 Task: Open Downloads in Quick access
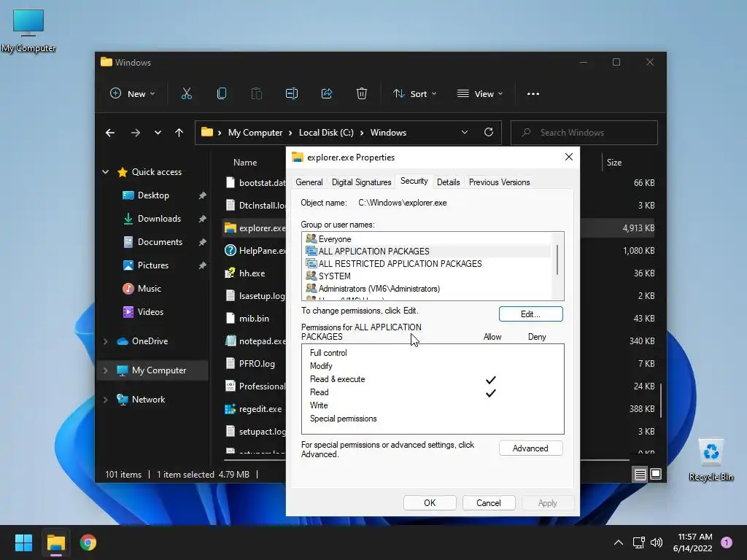tap(159, 219)
